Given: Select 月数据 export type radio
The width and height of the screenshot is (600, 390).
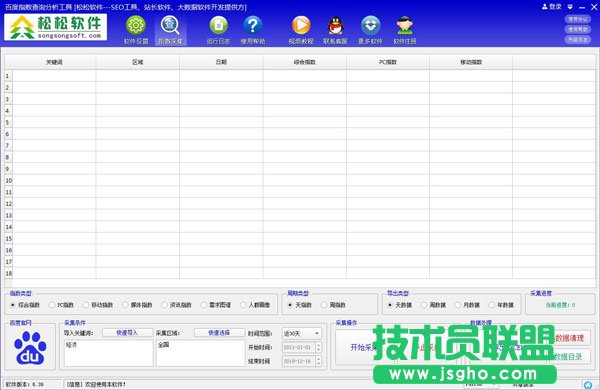Looking at the screenshot, I should 458,305.
